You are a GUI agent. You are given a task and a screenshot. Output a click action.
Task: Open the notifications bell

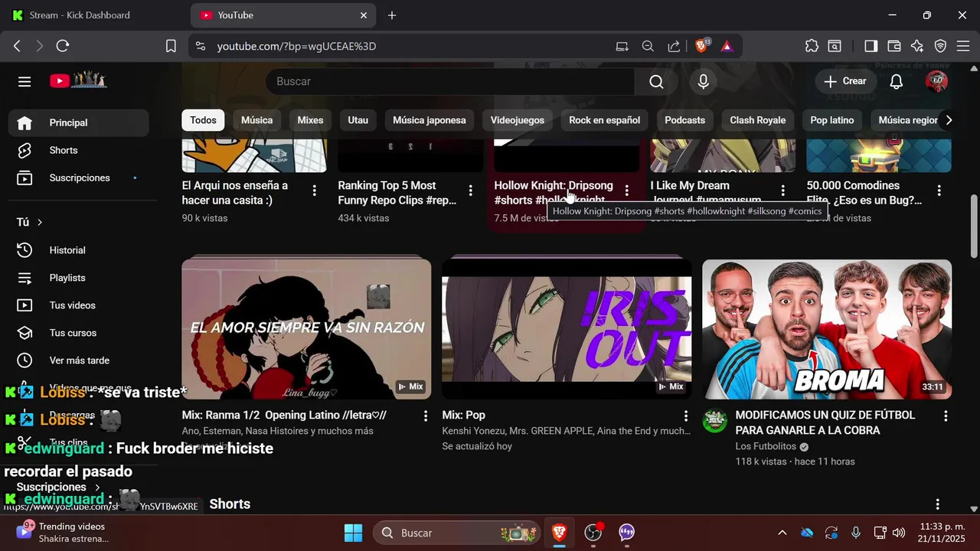tap(896, 81)
